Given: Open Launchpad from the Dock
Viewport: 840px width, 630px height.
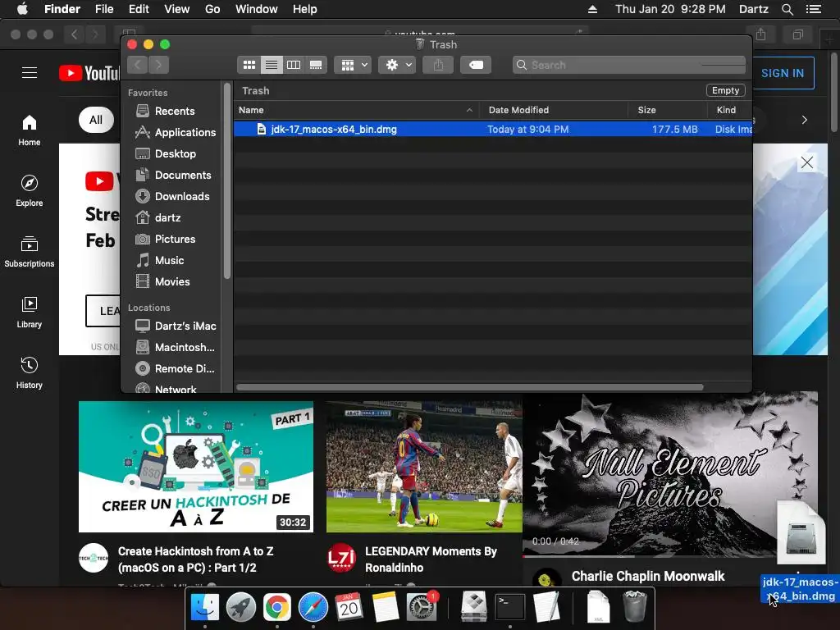Looking at the screenshot, I should pyautogui.click(x=241, y=607).
